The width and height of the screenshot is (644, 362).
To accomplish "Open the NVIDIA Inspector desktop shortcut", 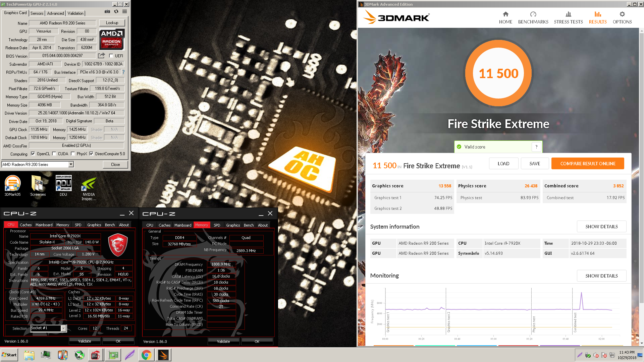I will click(89, 188).
